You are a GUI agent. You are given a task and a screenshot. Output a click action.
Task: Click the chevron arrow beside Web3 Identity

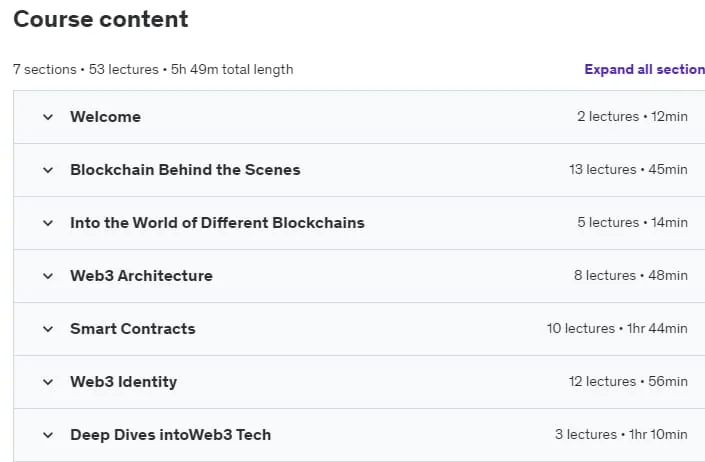click(x=48, y=382)
